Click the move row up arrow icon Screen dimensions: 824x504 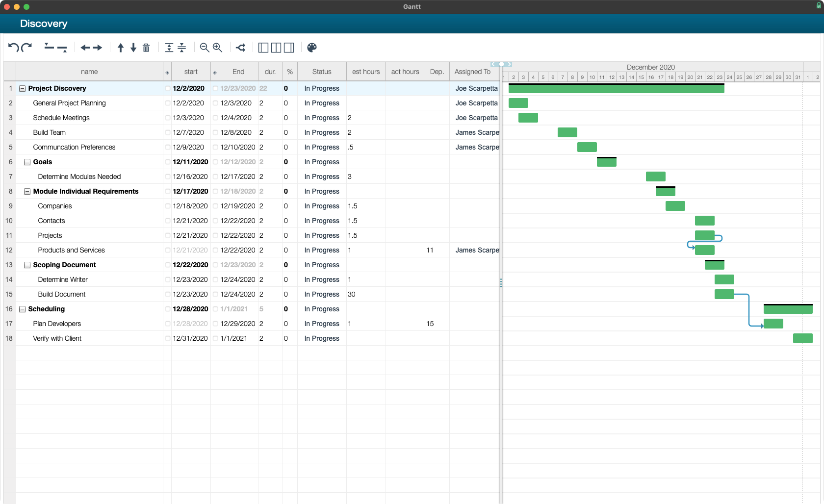point(120,48)
